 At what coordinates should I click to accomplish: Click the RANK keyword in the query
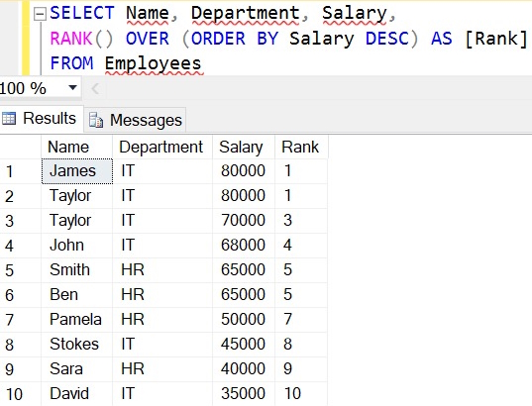tap(71, 39)
